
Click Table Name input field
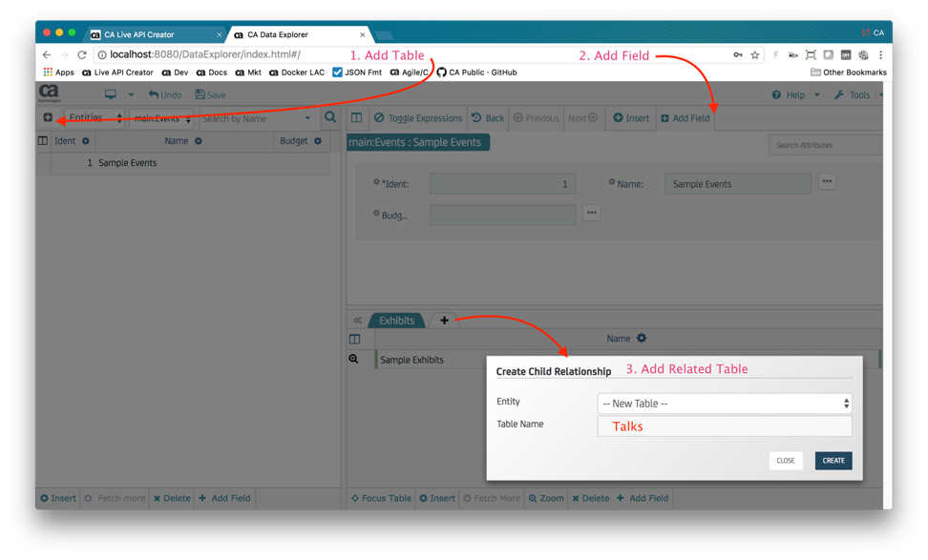tap(725, 426)
